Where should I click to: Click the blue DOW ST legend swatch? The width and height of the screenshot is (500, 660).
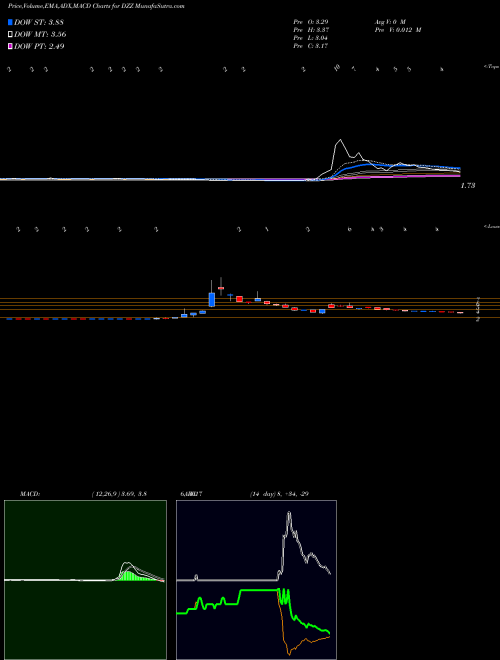pos(10,23)
